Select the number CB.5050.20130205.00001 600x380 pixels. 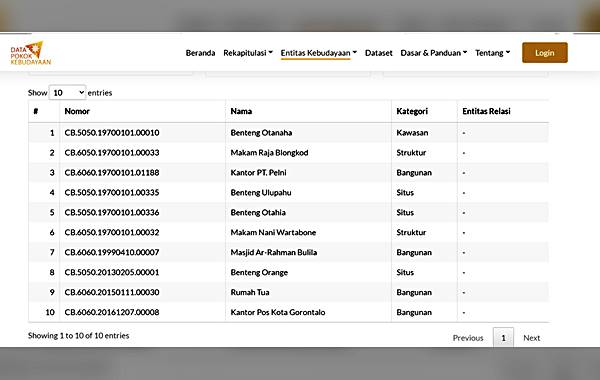[112, 272]
